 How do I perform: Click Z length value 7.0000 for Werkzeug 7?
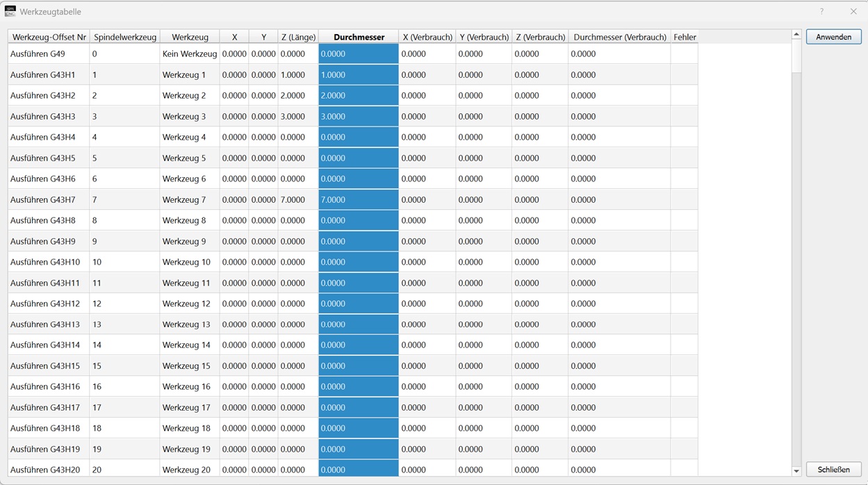(298, 199)
